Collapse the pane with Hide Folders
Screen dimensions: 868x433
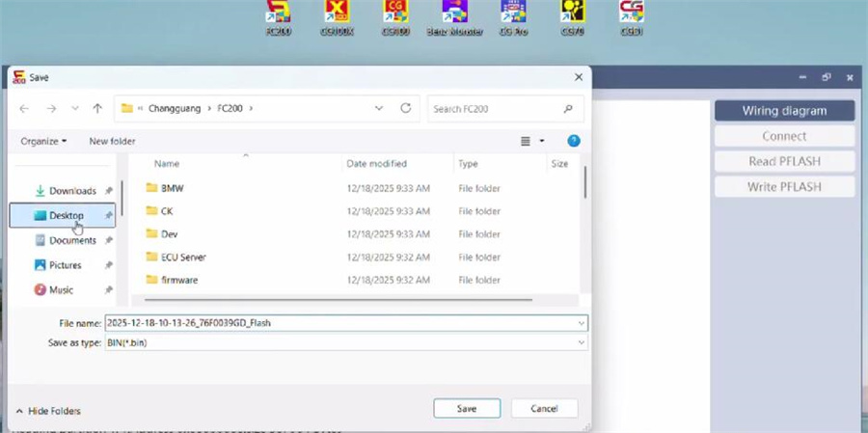tap(46, 411)
